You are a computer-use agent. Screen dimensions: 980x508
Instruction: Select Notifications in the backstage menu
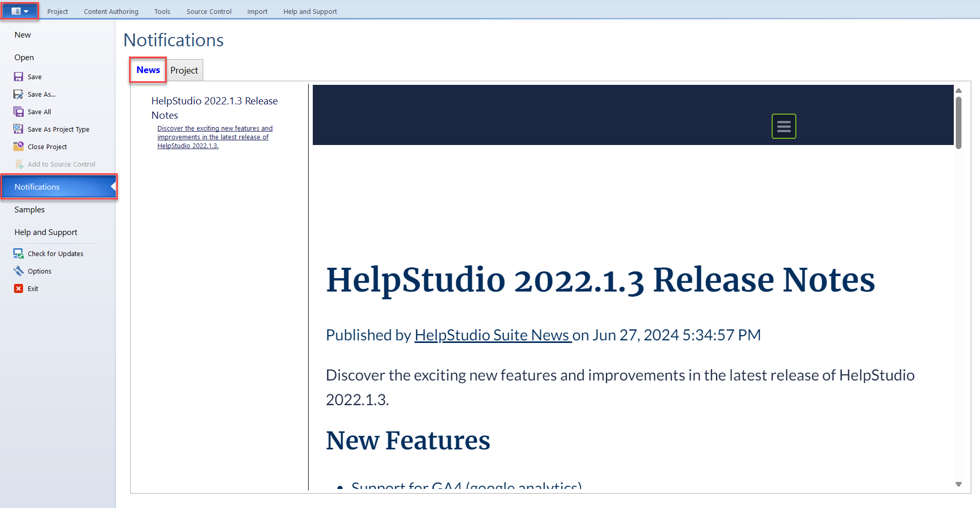pyautogui.click(x=58, y=187)
